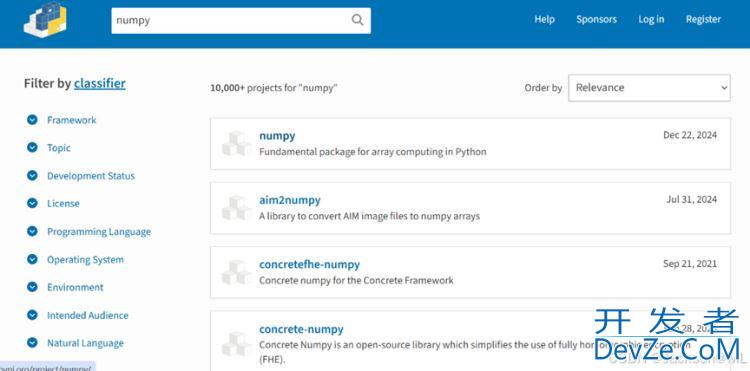Click the concrete-numpy package cube icon
The image size is (750, 371).
(237, 343)
